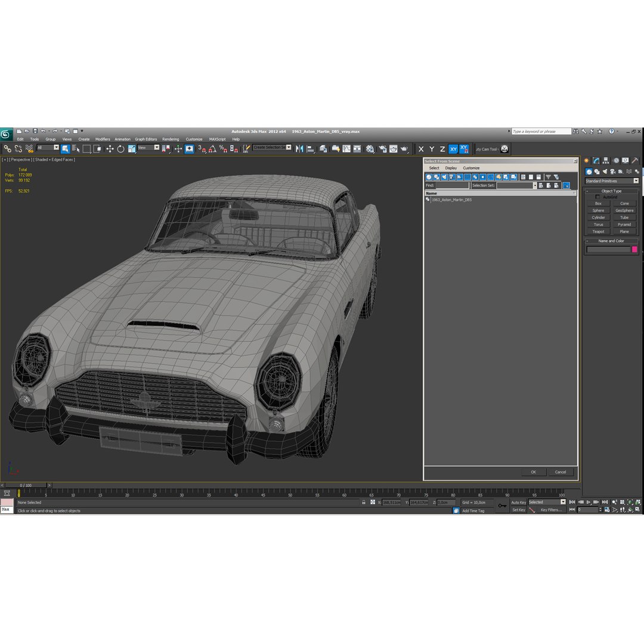Image resolution: width=644 pixels, height=644 pixels.
Task: Enable the AutoGrid checkbox
Action: (597, 197)
